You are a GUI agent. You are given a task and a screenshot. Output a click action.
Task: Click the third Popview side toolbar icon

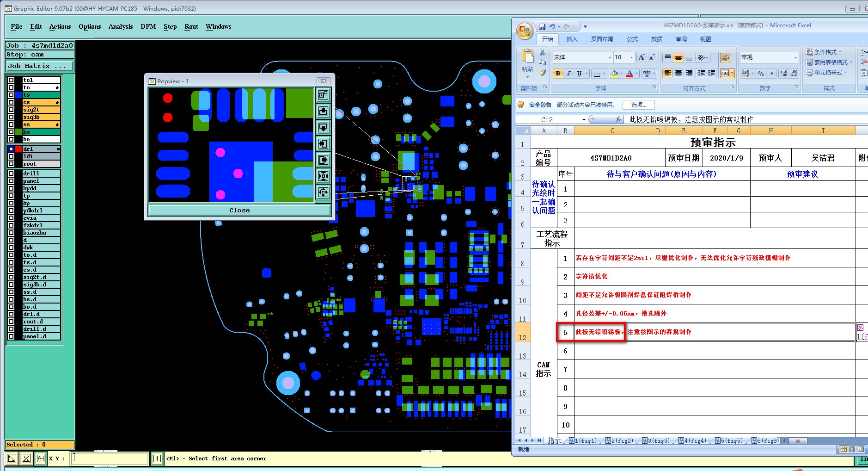point(324,127)
